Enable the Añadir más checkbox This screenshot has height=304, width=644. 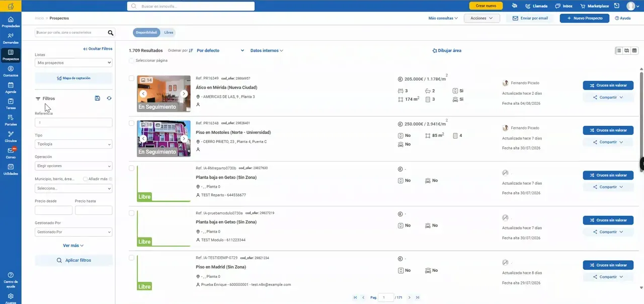pos(86,179)
